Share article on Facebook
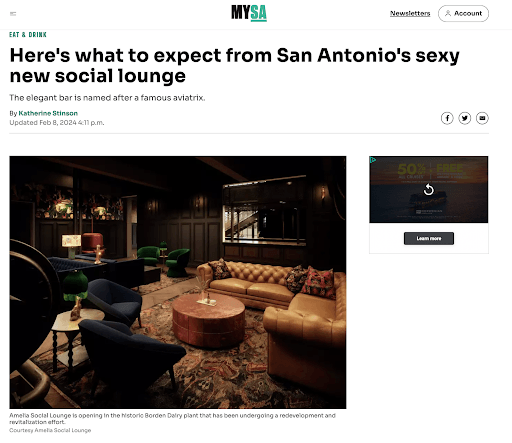This screenshot has height=443, width=512. tap(447, 118)
